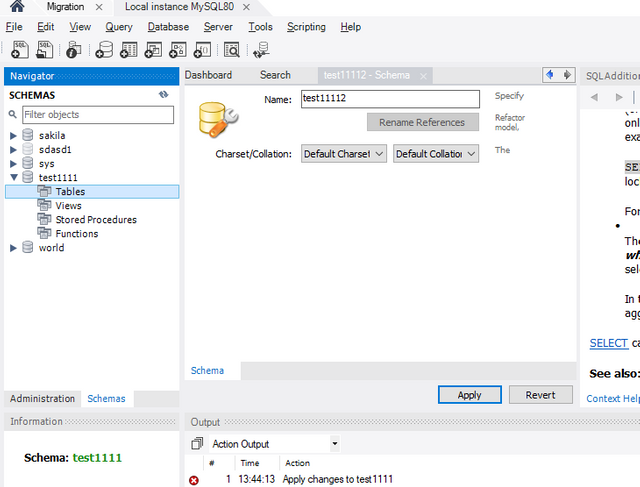The image size is (640, 487).
Task: Open the Scripting menu
Action: [x=306, y=27]
